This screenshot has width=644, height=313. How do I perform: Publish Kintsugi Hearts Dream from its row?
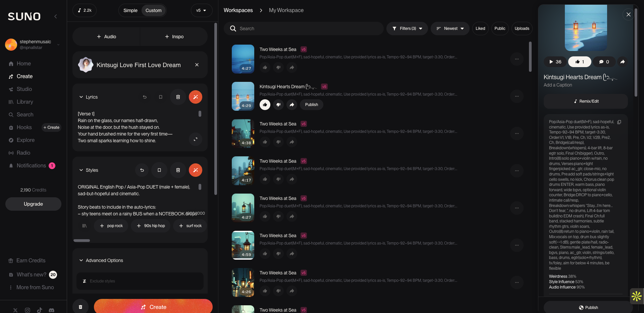312,105
